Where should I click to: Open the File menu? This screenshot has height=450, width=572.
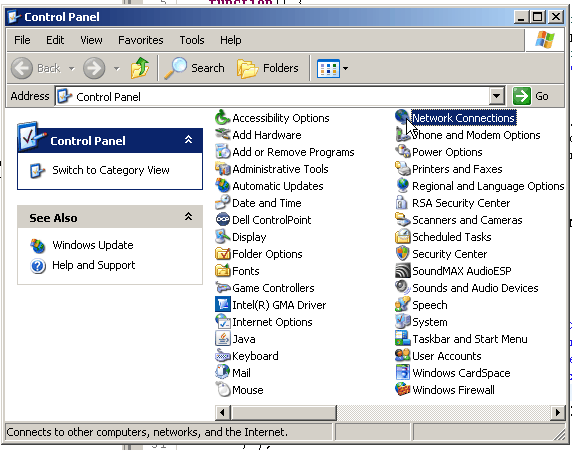coord(22,40)
